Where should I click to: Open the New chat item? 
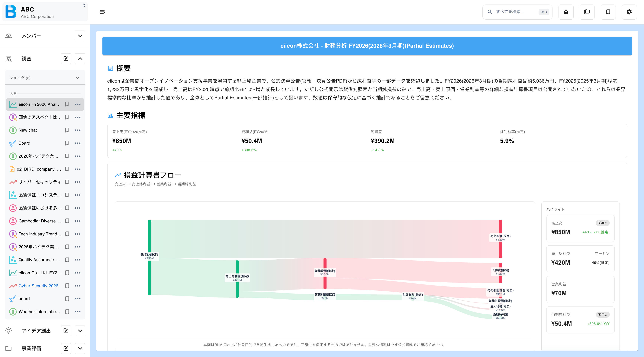point(27,130)
